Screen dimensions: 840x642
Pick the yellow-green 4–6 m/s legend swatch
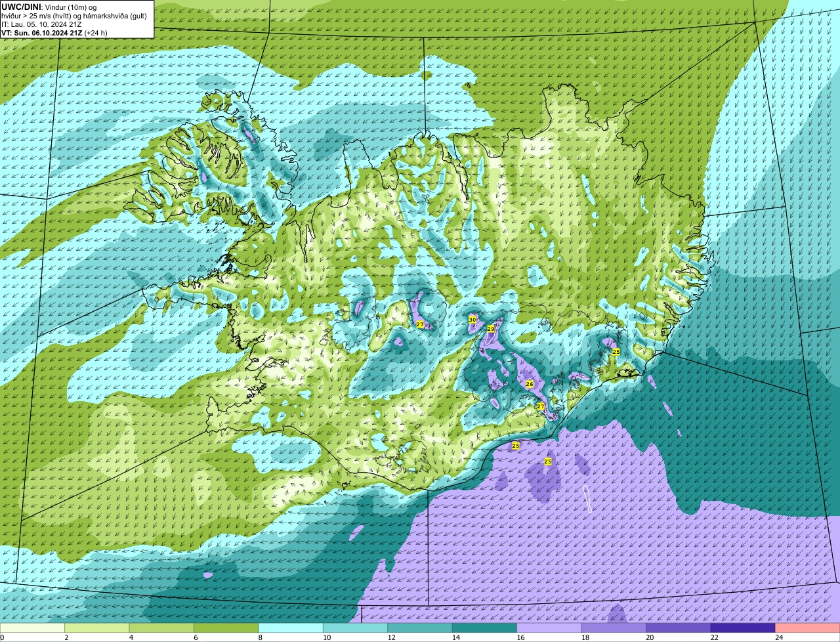pos(161,628)
